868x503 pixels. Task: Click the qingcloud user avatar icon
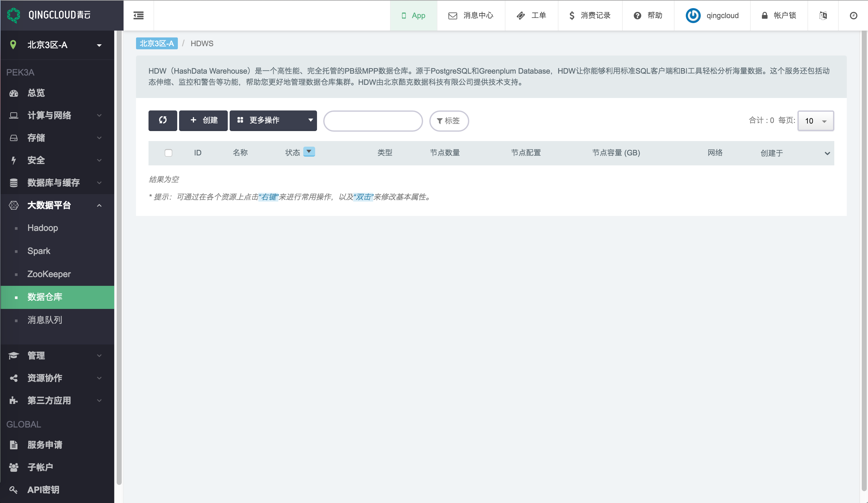pyautogui.click(x=693, y=16)
